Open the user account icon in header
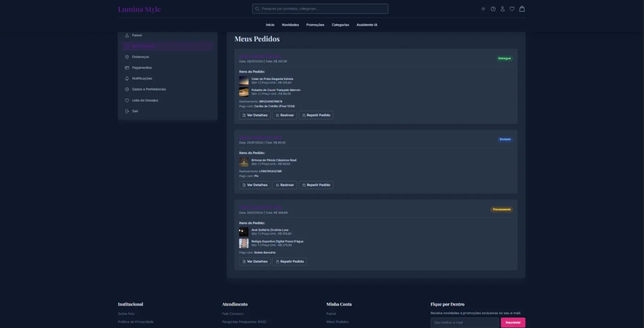Screen dimensions: 644x328 (x=503, y=9)
